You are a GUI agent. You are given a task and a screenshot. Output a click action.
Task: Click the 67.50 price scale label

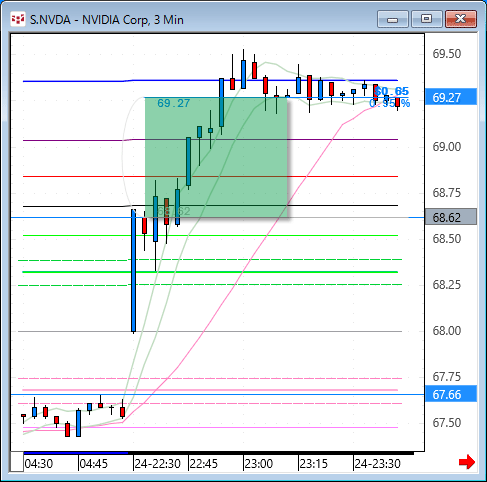point(447,422)
